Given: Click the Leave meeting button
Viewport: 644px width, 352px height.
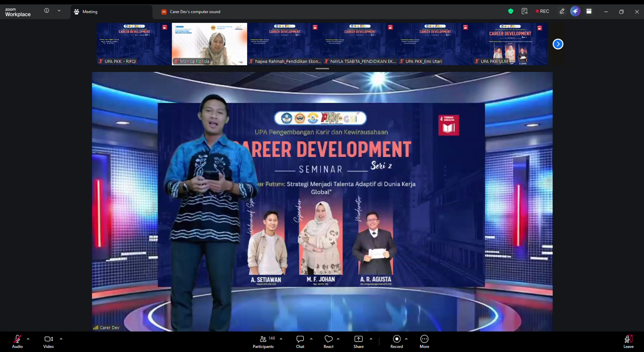Looking at the screenshot, I should coord(628,341).
